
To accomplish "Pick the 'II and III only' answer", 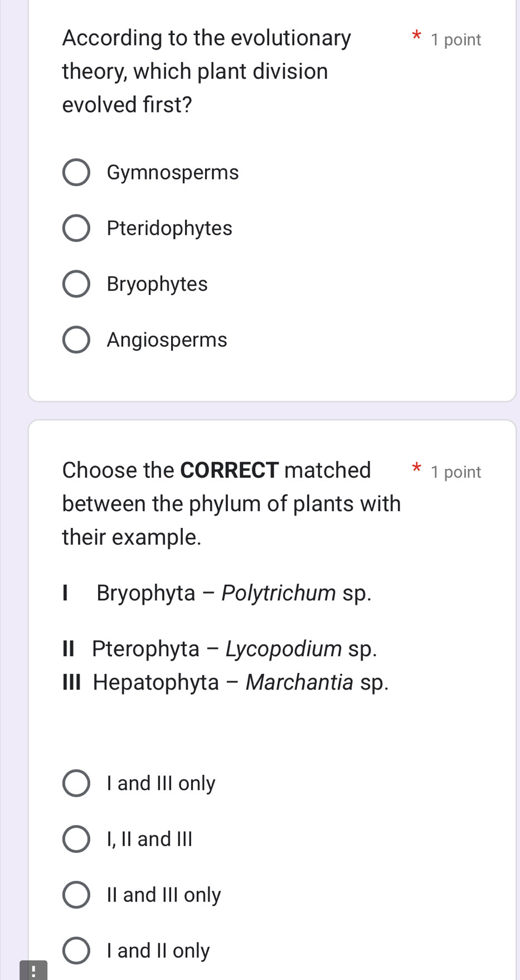I will coord(76,895).
